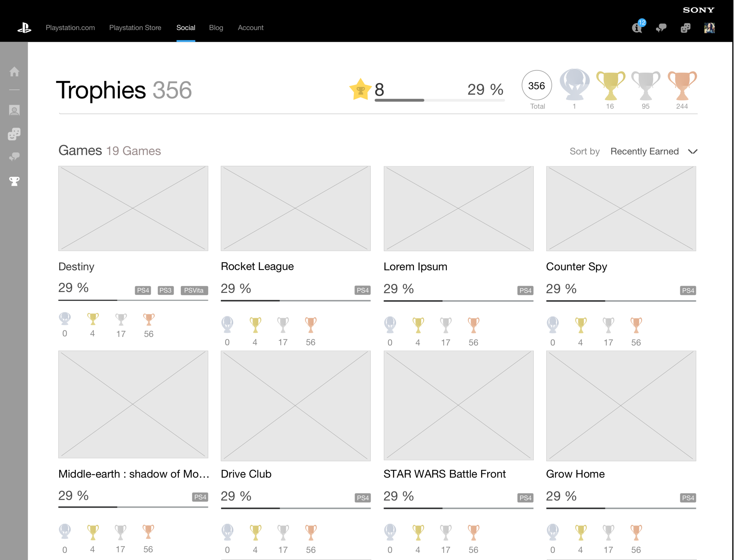This screenshot has width=734, height=560.
Task: Click the 356 Total trophies circle
Action: click(537, 85)
